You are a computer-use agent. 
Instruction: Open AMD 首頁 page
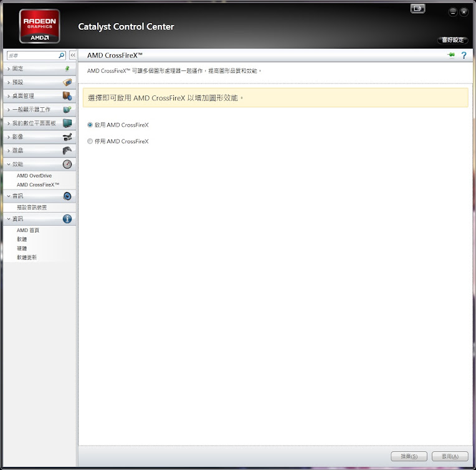point(28,230)
